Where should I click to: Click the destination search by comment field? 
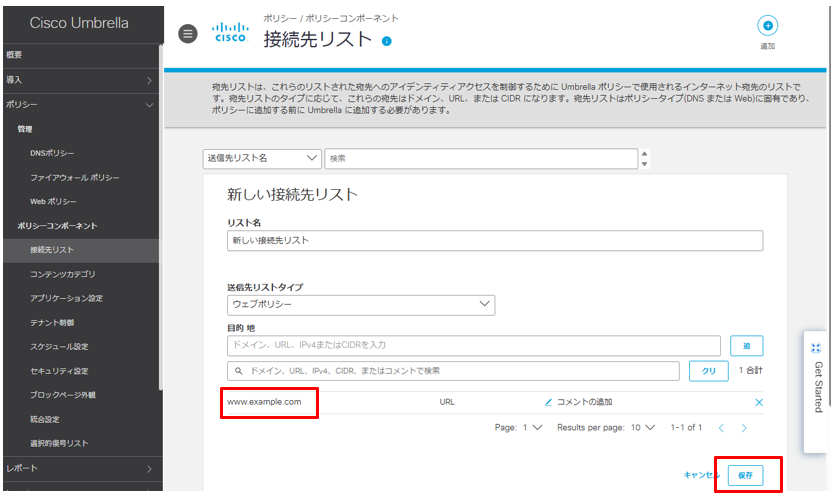click(x=453, y=371)
